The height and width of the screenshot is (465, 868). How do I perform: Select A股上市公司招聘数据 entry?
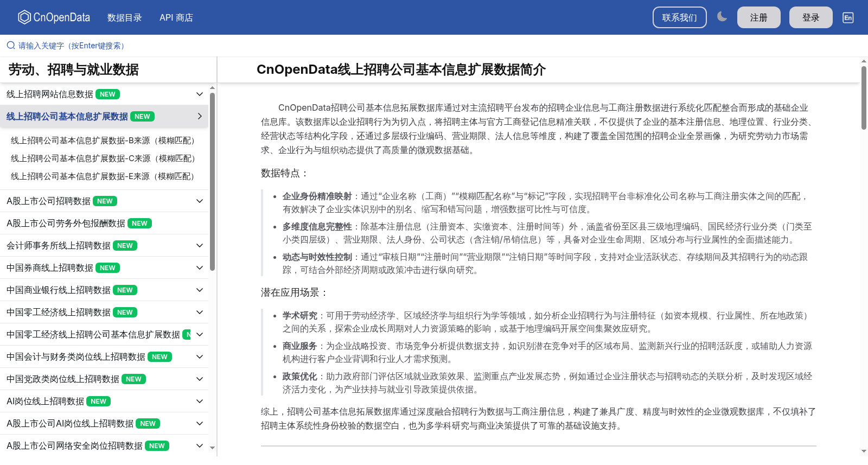click(x=48, y=201)
